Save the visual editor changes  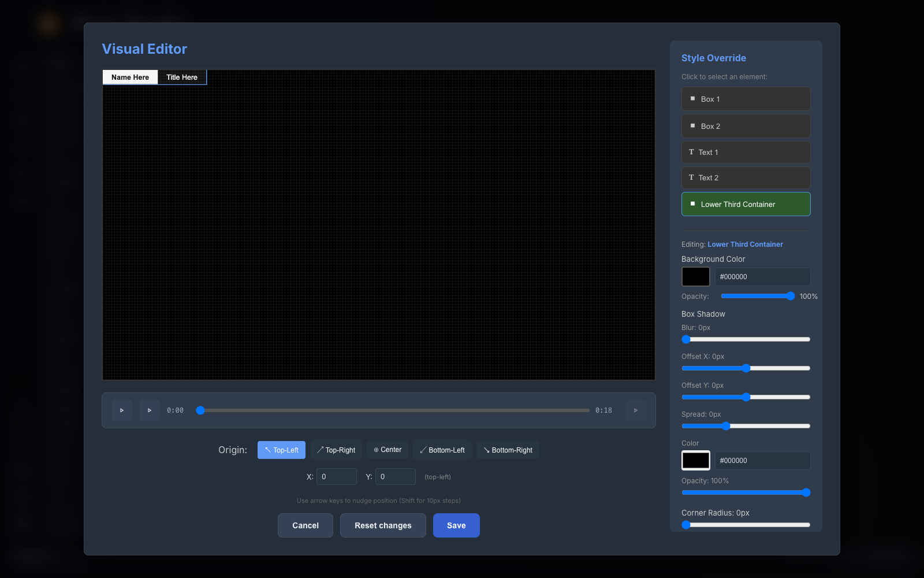[x=456, y=525]
